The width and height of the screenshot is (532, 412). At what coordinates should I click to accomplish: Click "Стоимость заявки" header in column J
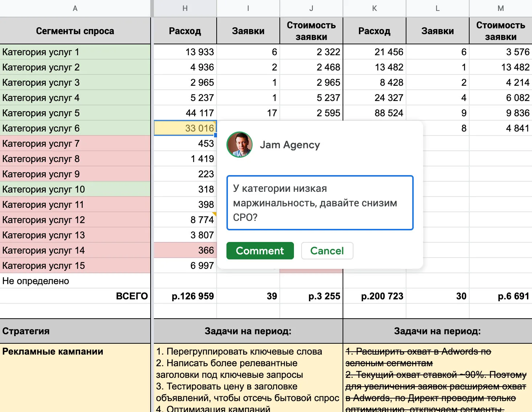(311, 31)
